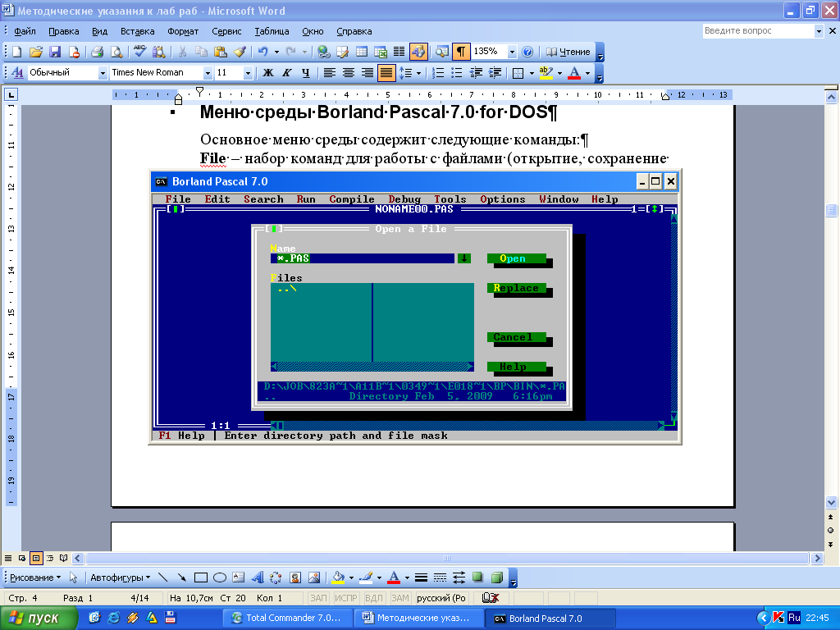The image size is (840, 630).
Task: Save document with floppy disk icon
Action: tap(55, 52)
